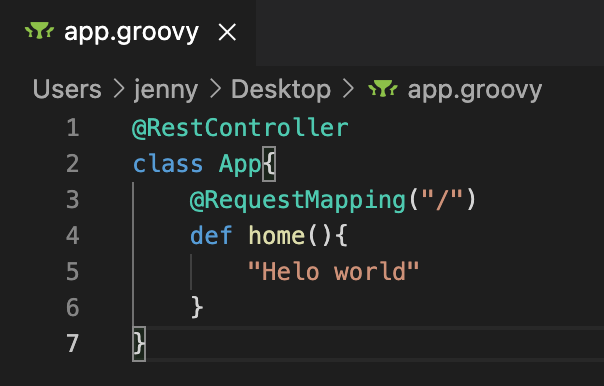
Task: Click the closing brace on line 6
Action: coord(197,307)
